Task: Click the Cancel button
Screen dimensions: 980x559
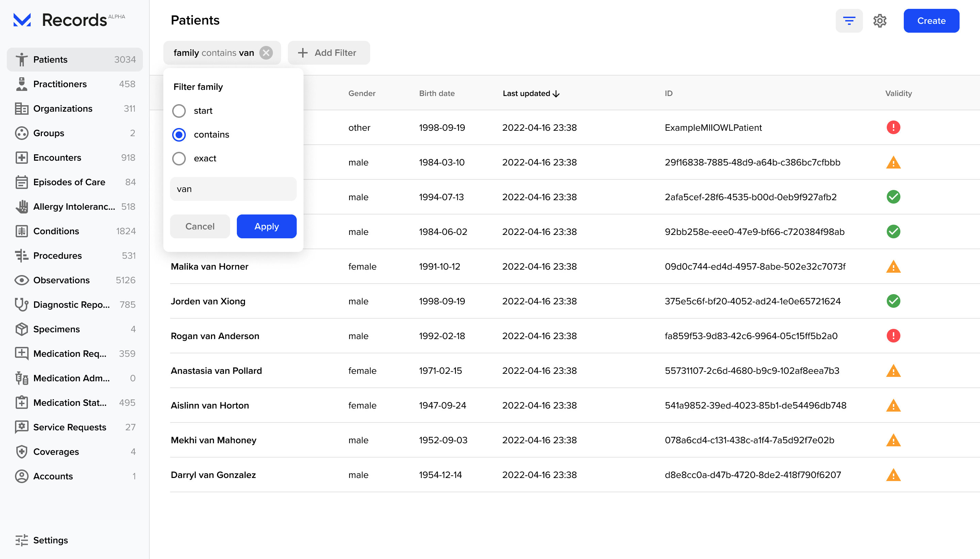Action: coord(200,226)
